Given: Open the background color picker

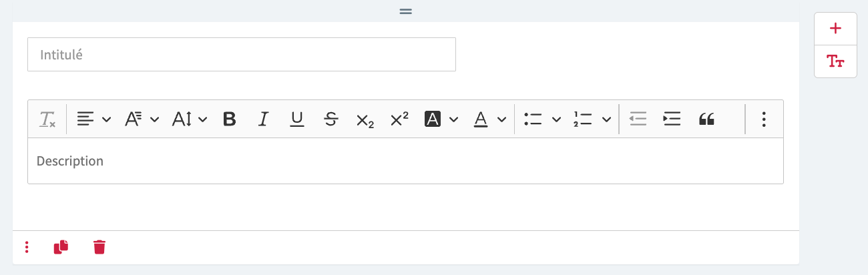Looking at the screenshot, I should tap(441, 119).
